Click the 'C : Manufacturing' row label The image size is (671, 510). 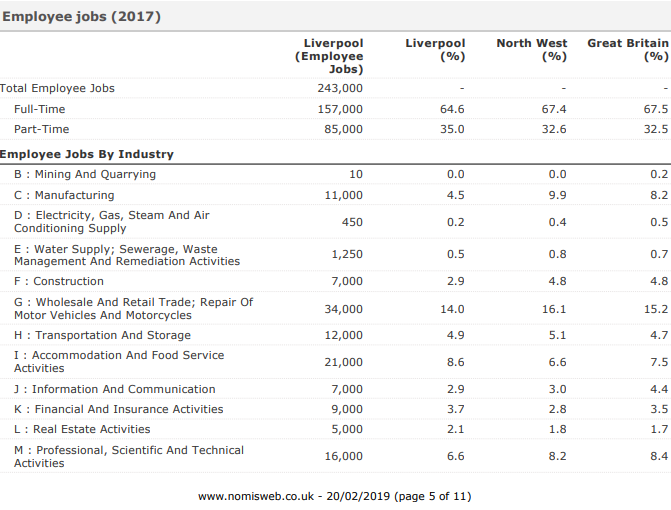[64, 195]
